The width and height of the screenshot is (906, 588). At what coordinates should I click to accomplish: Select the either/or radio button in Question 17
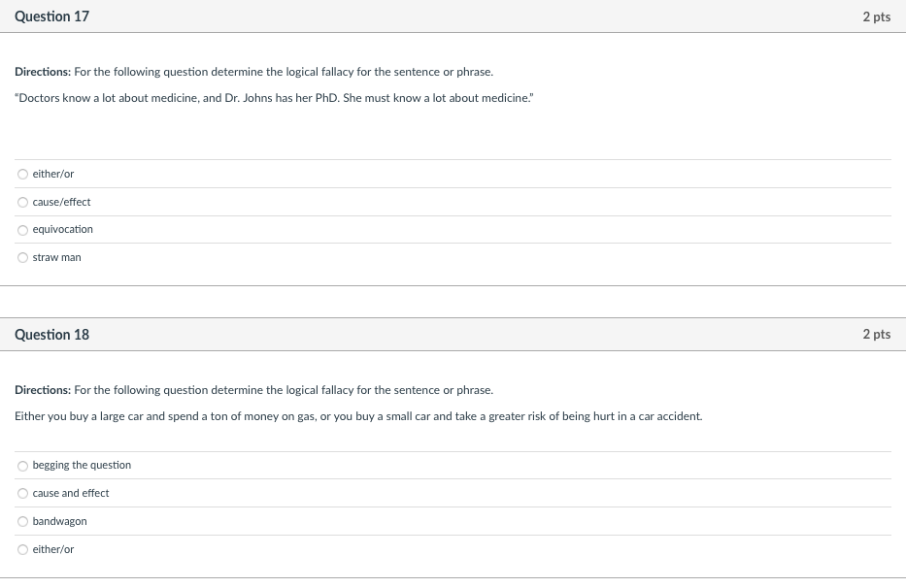[22, 174]
